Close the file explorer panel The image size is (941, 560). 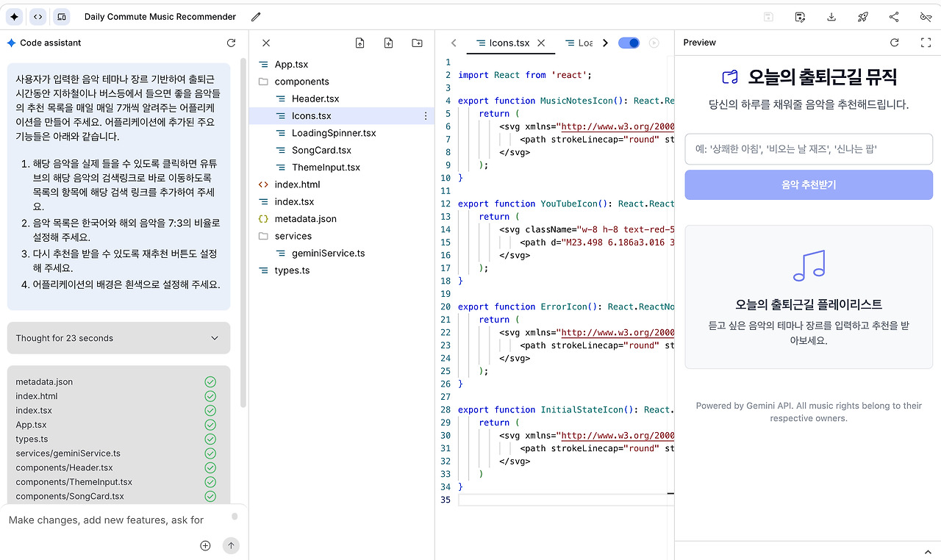point(266,43)
